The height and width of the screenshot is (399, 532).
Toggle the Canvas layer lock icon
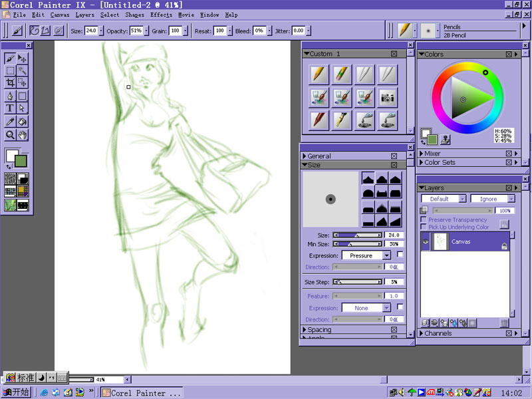point(504,246)
